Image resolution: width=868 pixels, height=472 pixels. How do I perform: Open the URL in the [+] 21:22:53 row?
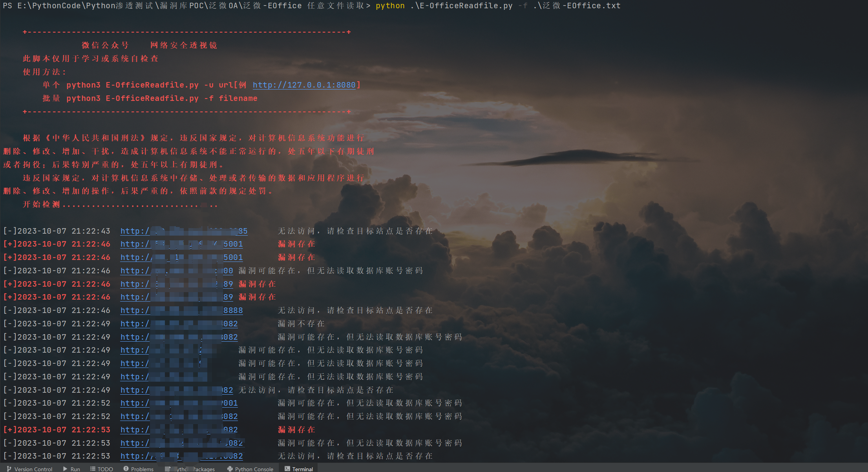(179, 430)
